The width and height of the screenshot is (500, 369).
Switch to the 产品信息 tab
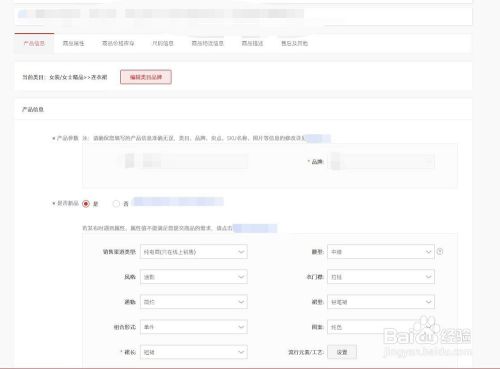coord(34,43)
